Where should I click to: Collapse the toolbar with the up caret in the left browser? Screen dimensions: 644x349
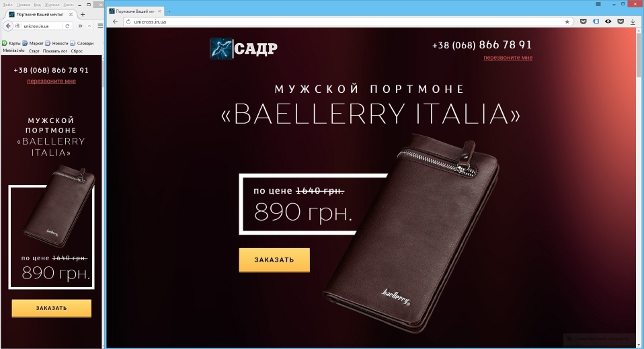pos(89,26)
